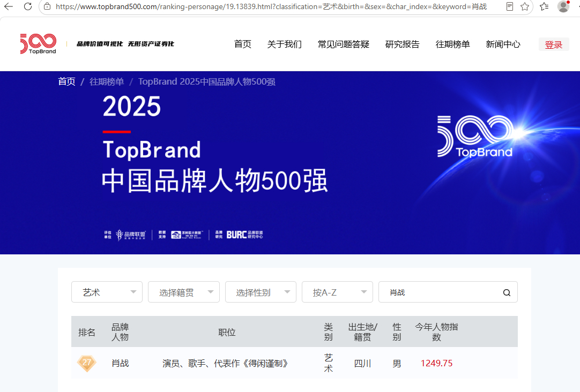Image resolution: width=580 pixels, height=392 pixels.
Task: Expand the 按A-Z sorting dropdown
Action: click(x=337, y=292)
